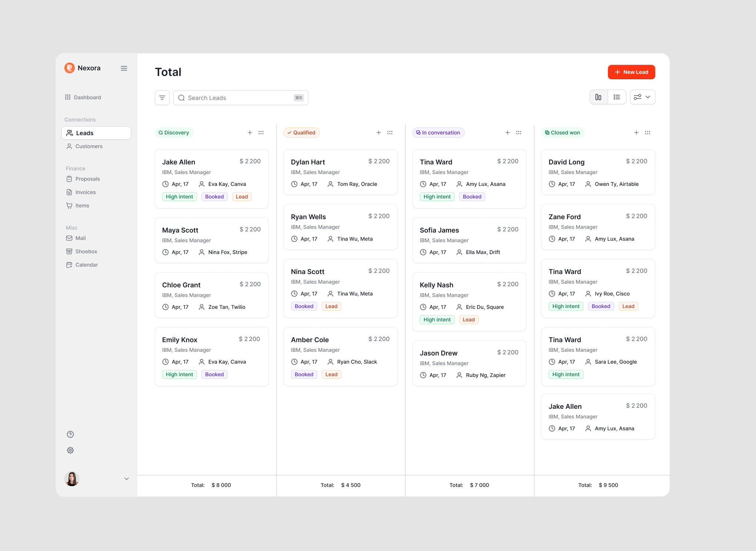Open the Amber Cole lead card
756x551 pixels.
pyautogui.click(x=341, y=357)
